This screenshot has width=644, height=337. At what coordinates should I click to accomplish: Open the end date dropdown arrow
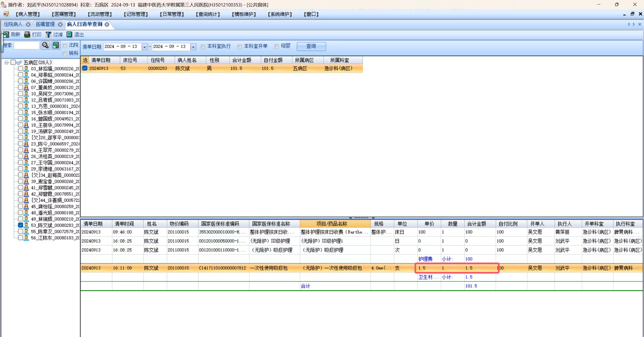point(193,47)
